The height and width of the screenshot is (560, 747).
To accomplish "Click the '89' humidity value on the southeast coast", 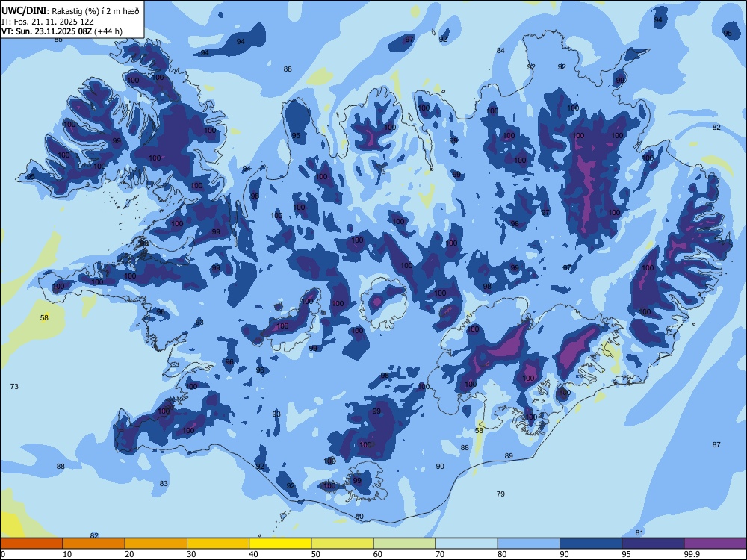I will click(x=509, y=456).
